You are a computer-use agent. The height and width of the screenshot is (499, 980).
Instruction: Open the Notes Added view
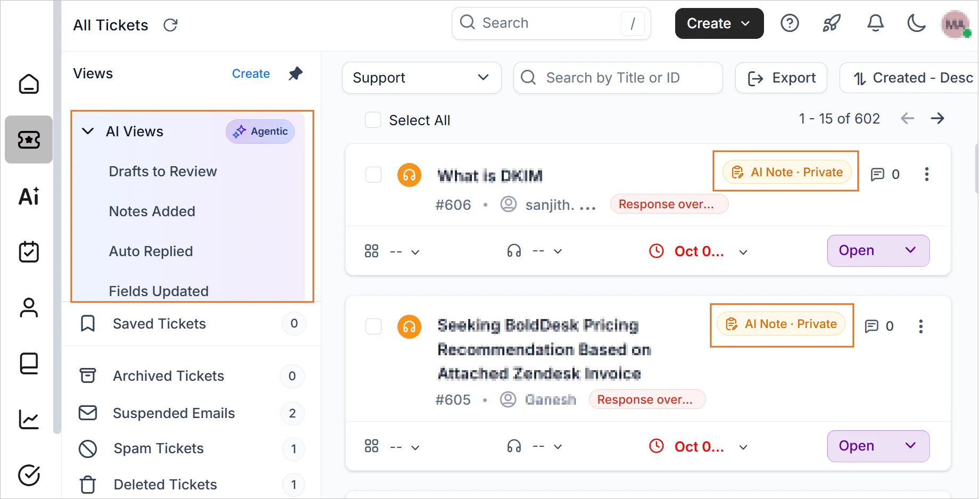click(x=152, y=211)
